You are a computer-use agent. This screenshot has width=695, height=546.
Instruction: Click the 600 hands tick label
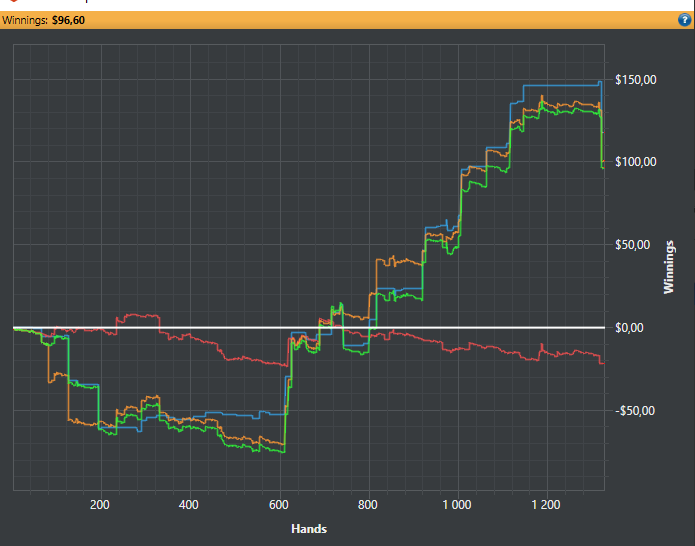click(278, 505)
